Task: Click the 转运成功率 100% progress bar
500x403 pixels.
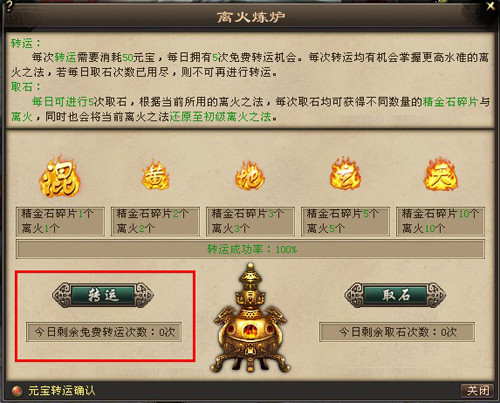Action: point(250,249)
